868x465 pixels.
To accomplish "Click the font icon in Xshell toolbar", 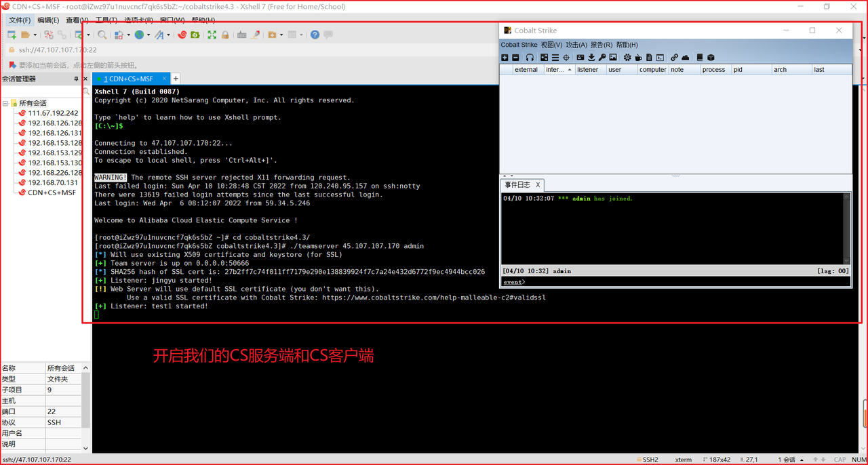I will point(159,35).
